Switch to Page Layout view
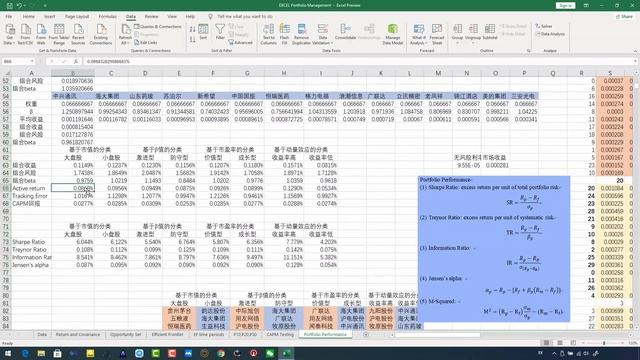The width and height of the screenshot is (640, 360). [560, 343]
